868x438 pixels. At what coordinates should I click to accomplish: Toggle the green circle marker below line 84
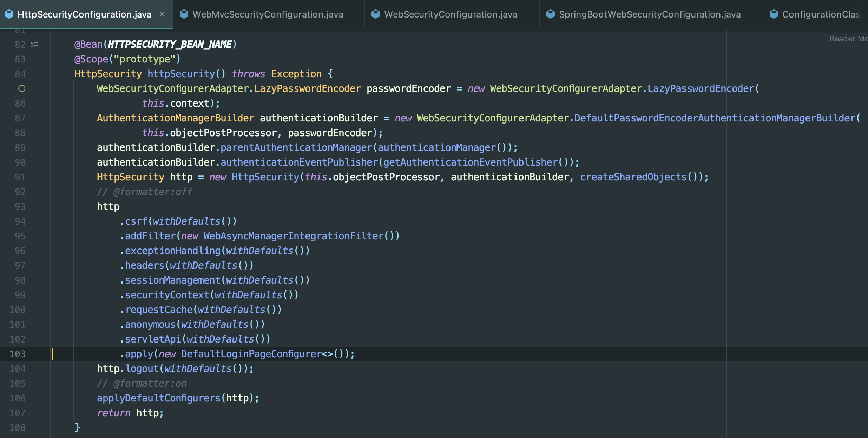pos(22,89)
